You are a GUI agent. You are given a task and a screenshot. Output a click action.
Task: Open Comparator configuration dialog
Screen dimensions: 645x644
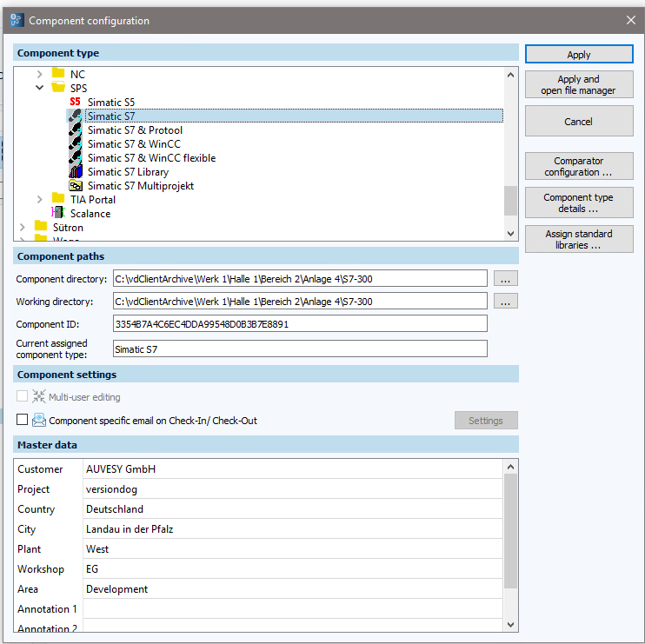click(x=578, y=167)
